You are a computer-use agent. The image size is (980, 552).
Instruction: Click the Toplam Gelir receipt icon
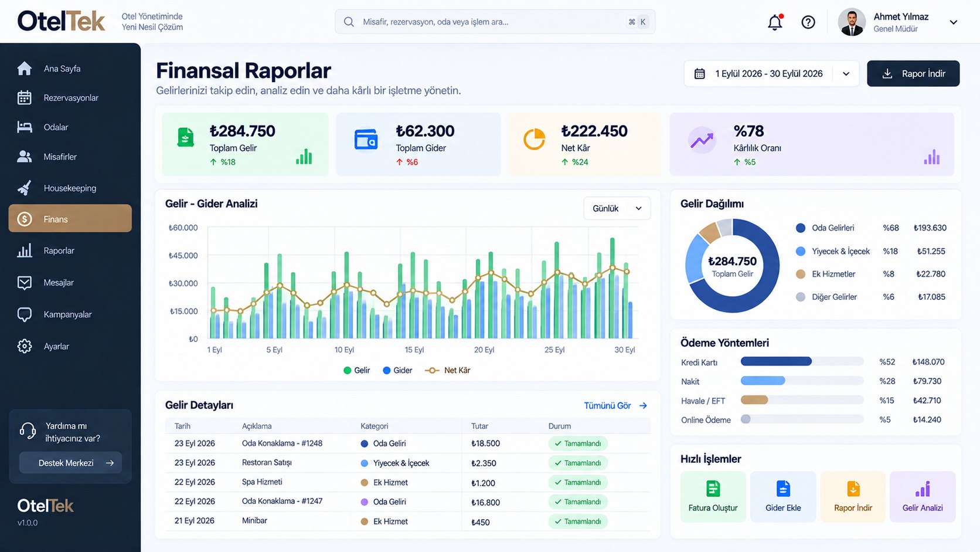point(186,137)
